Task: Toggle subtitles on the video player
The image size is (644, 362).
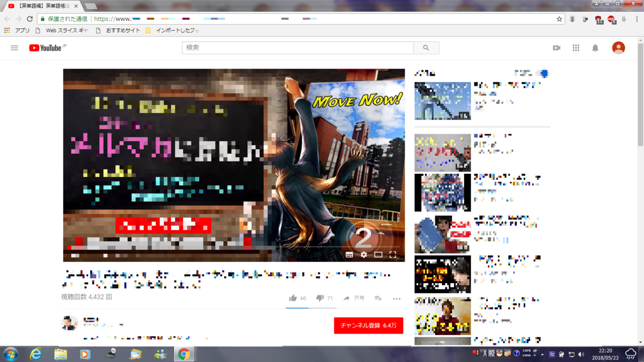Action: (x=349, y=255)
